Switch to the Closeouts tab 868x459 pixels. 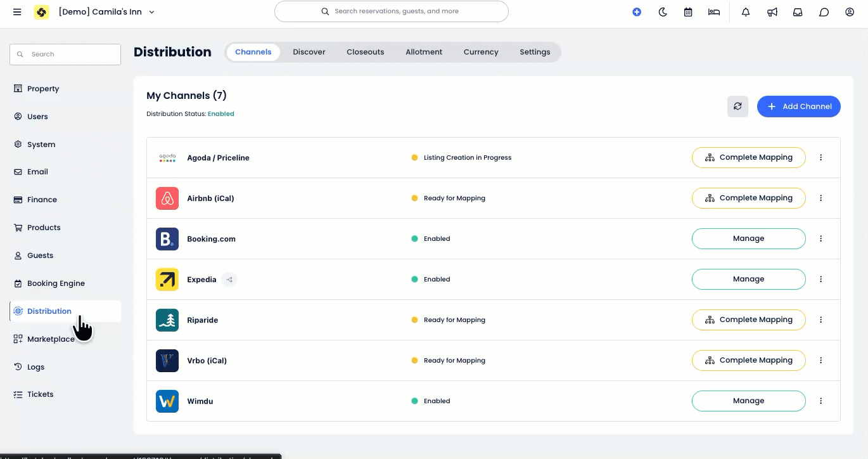[366, 52]
